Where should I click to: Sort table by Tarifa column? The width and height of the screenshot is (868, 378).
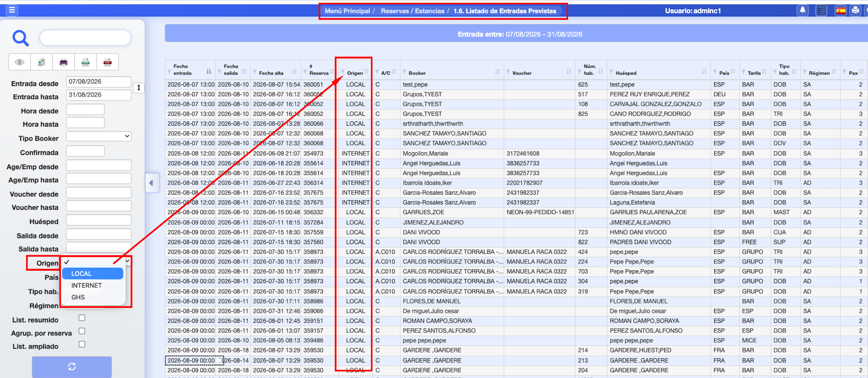[x=765, y=72]
